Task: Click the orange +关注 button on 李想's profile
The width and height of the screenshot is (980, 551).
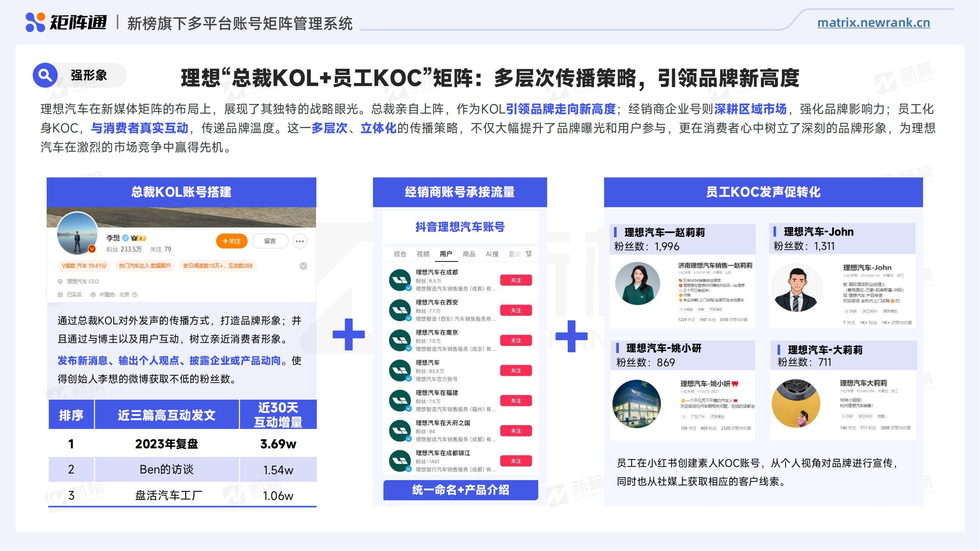Action: [x=231, y=241]
